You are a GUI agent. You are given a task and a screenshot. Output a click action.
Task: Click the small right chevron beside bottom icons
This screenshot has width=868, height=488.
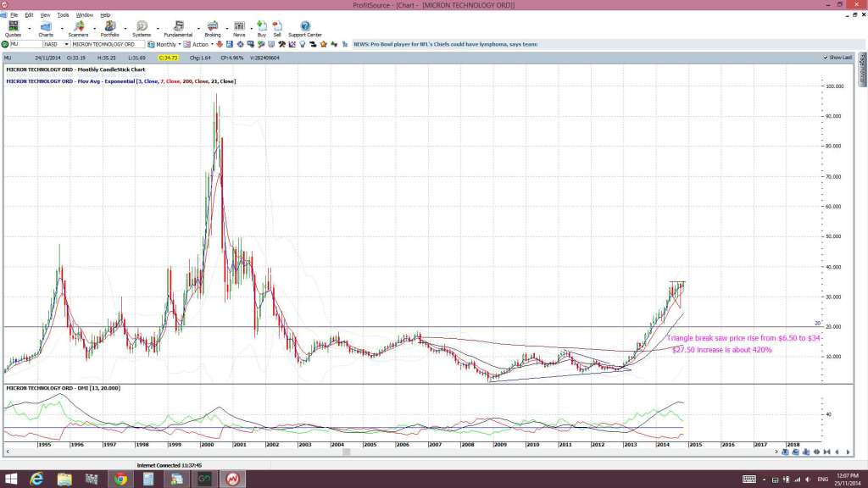pos(776,452)
